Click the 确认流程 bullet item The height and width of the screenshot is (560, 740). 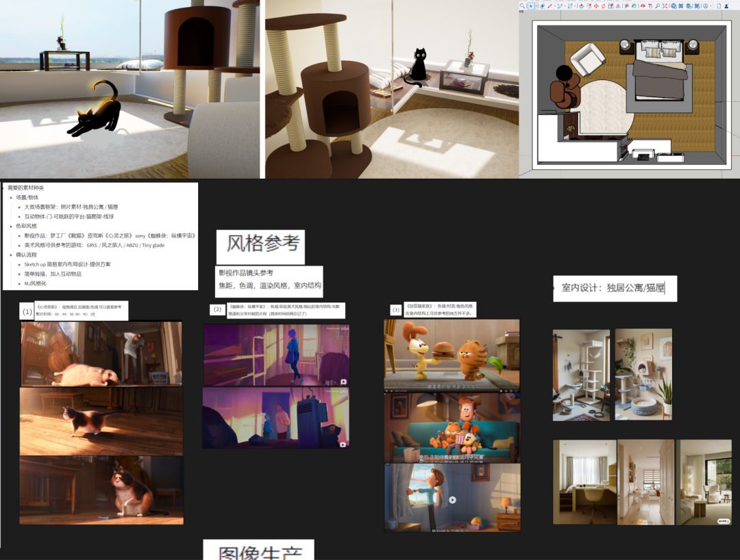pos(27,255)
